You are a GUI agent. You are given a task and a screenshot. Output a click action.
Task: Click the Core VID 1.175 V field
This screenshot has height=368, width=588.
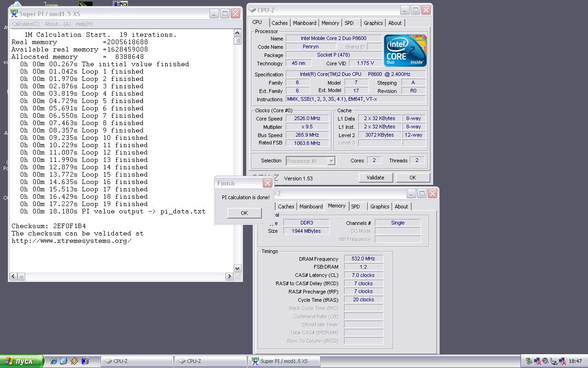(x=365, y=63)
